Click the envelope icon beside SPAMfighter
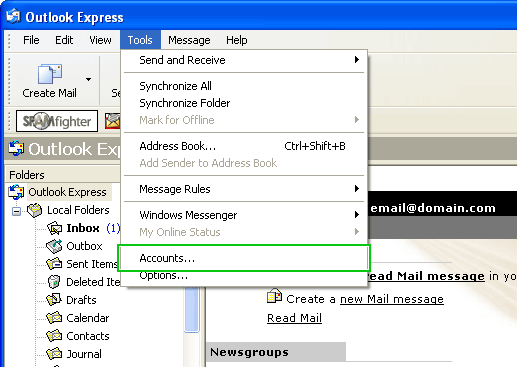 [x=113, y=121]
